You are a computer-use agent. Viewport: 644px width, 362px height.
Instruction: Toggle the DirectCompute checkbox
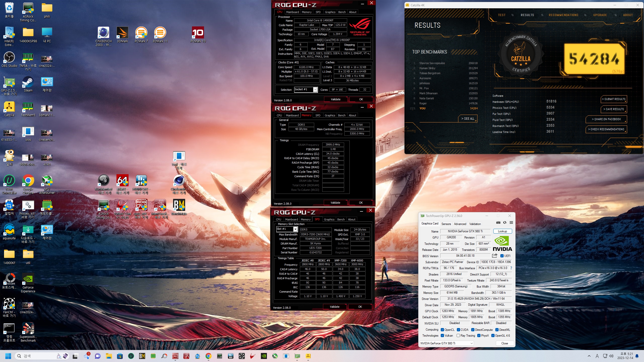coord(473,330)
